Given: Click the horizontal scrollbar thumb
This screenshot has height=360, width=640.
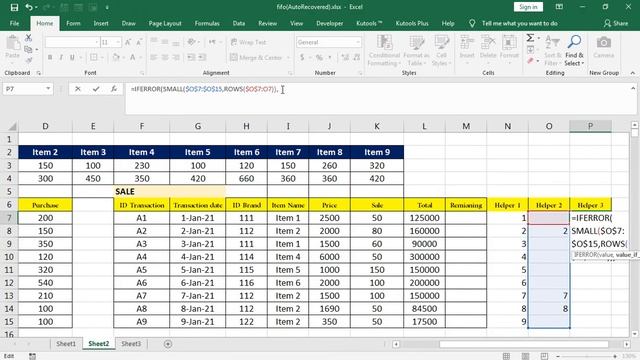Looking at the screenshot, I should coord(523,344).
